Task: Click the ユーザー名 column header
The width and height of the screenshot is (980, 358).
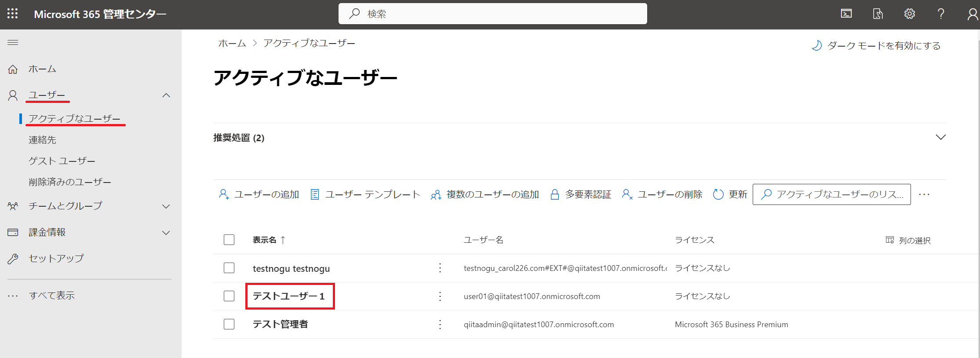Action: click(x=484, y=240)
